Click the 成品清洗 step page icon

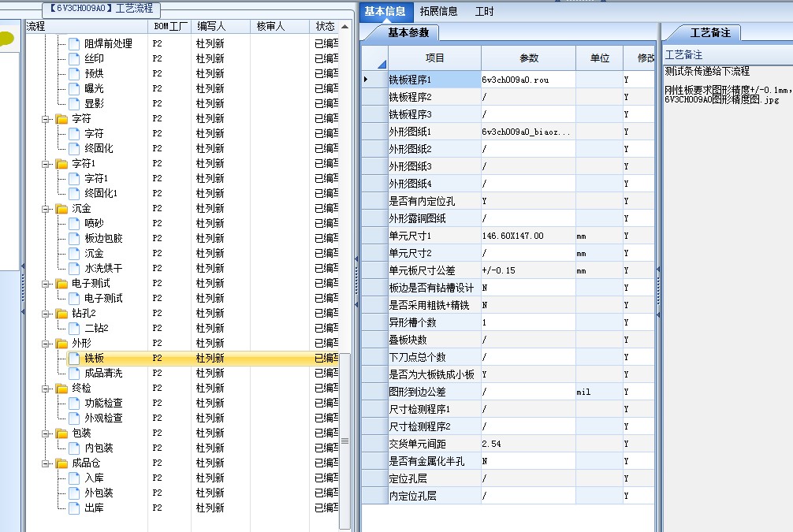point(74,374)
